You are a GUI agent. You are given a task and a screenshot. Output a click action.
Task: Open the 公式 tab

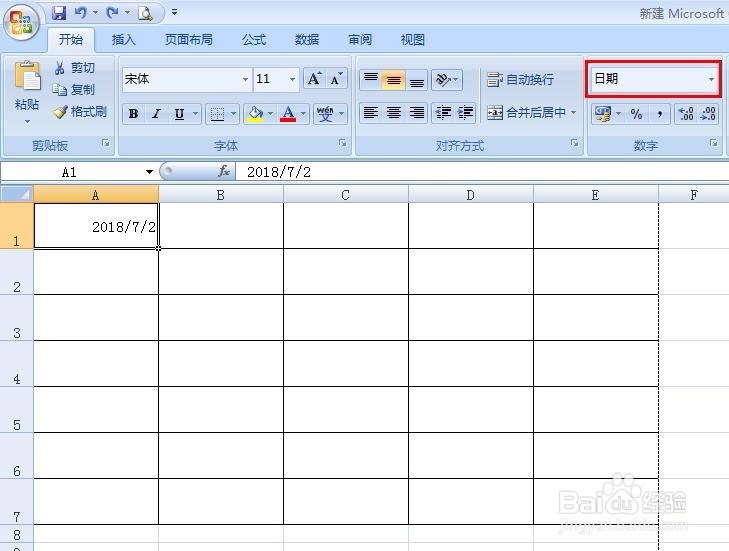(x=254, y=40)
